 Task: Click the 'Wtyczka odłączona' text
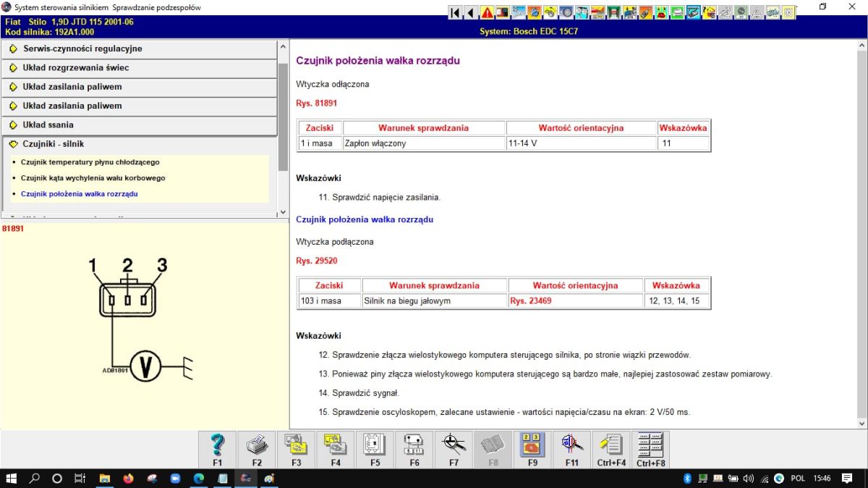point(333,84)
